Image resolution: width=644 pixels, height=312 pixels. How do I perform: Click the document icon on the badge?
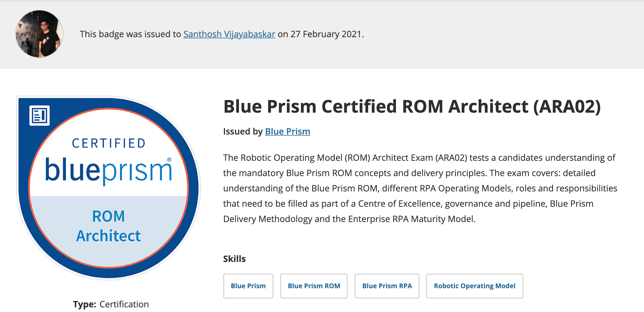pos(39,115)
